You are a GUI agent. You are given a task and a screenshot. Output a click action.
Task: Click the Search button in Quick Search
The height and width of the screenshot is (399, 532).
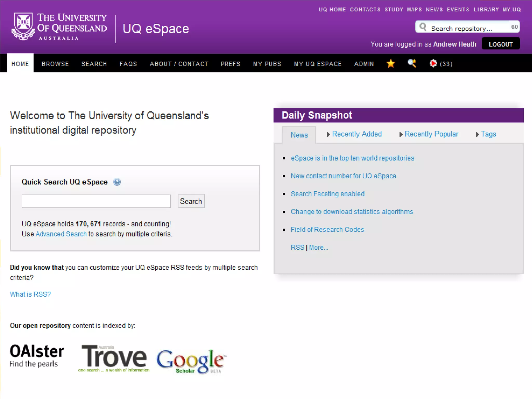pyautogui.click(x=191, y=201)
